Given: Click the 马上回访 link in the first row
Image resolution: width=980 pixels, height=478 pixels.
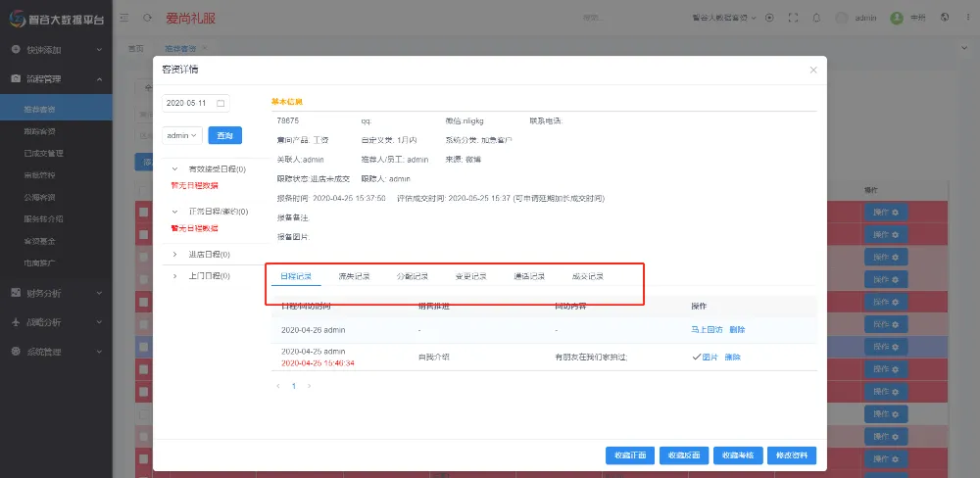Looking at the screenshot, I should pos(706,330).
